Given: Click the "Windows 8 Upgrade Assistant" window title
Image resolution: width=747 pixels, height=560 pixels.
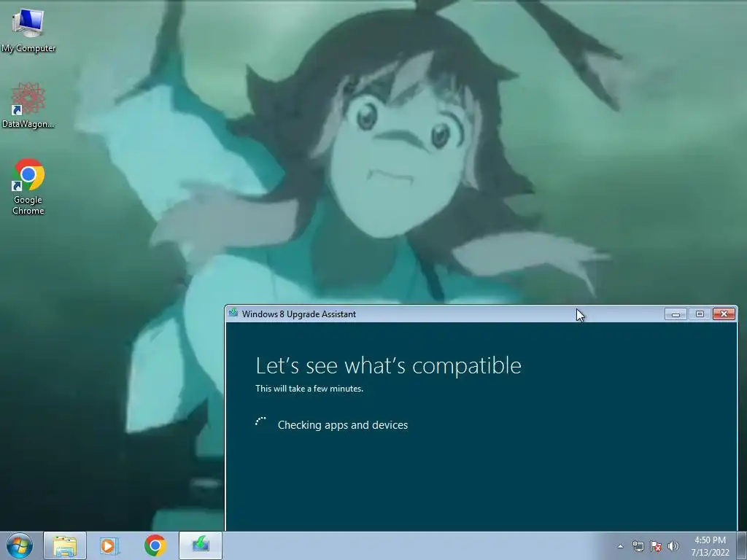Looking at the screenshot, I should tap(298, 314).
